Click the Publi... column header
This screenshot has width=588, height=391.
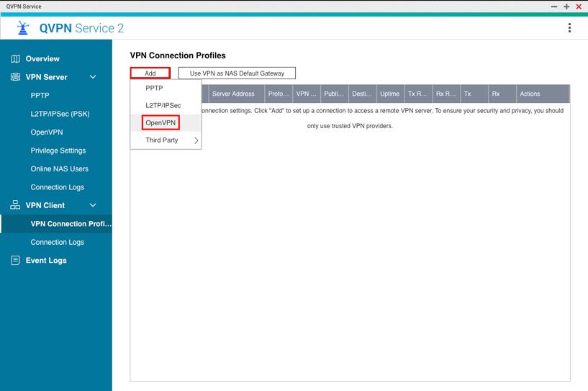coord(334,94)
